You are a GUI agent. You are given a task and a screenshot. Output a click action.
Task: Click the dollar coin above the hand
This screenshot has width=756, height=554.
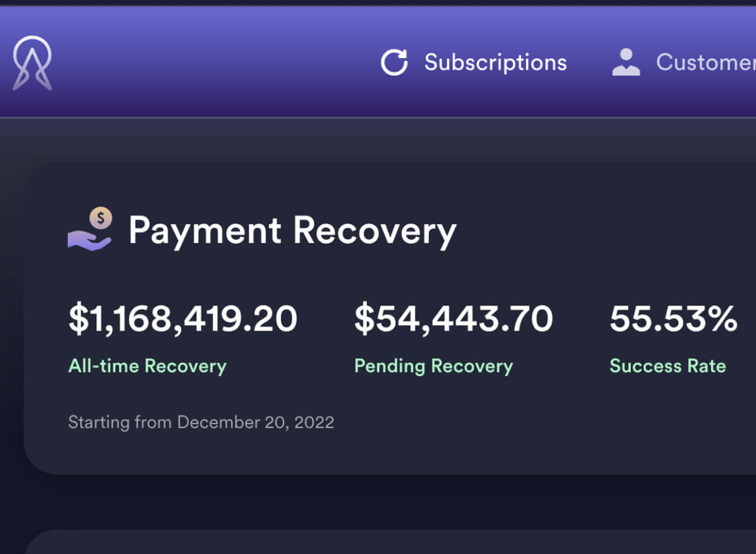point(101,218)
